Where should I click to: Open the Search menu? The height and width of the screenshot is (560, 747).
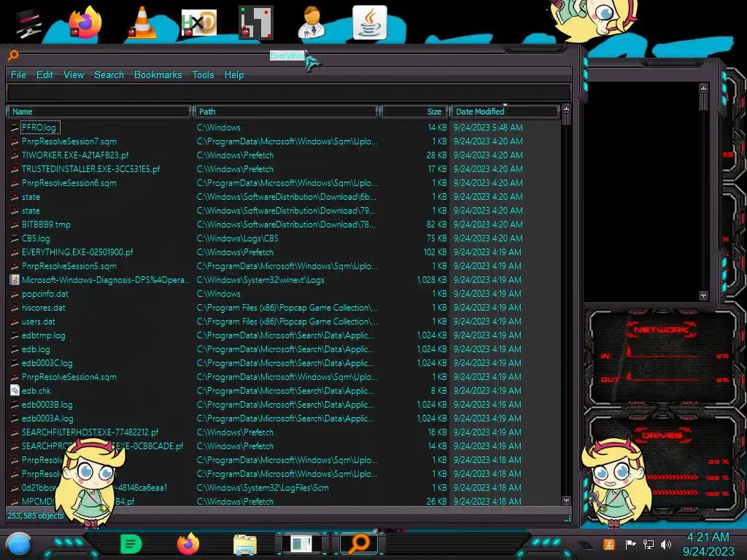tap(109, 75)
